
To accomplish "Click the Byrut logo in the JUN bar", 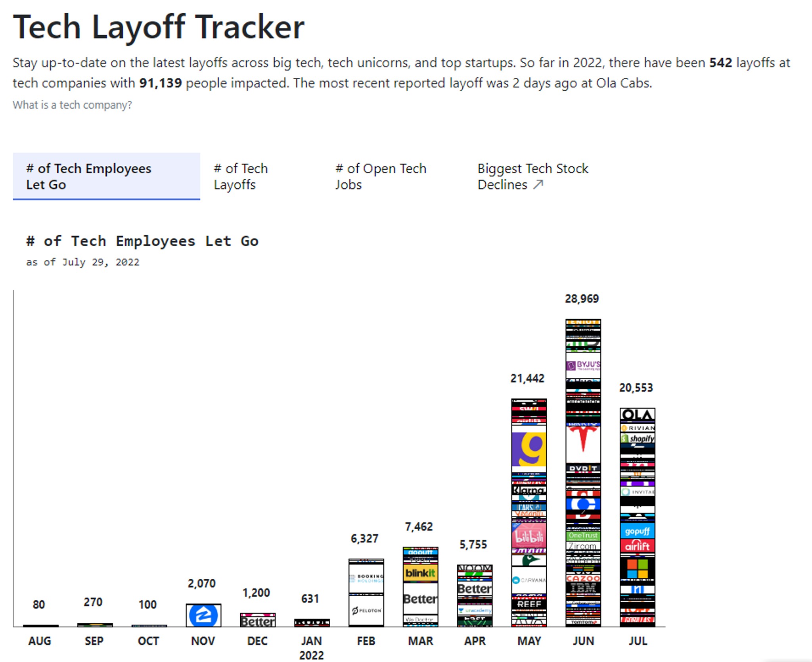I will click(584, 468).
